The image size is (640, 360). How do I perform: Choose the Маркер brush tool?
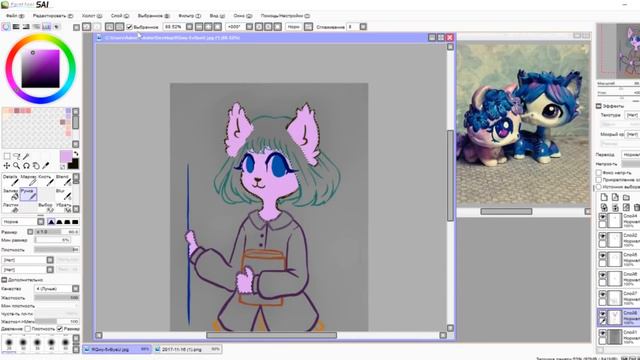click(x=29, y=180)
